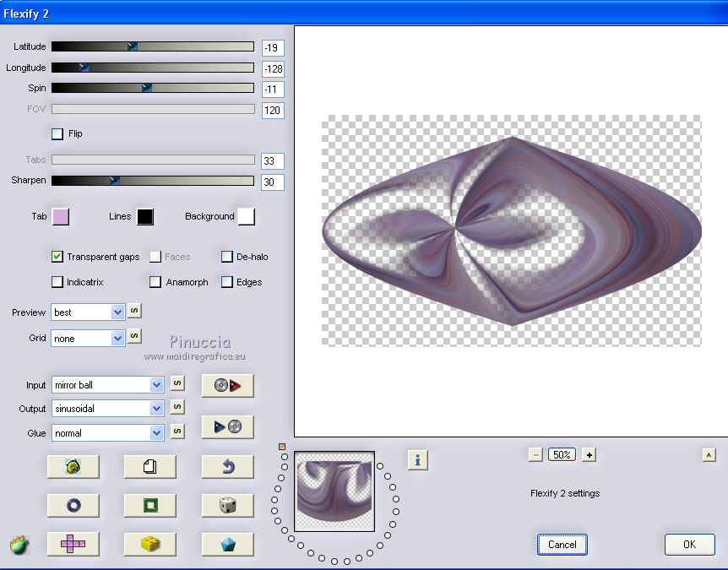Click the disabled Faces checkbox
This screenshot has width=728, height=570.
pyautogui.click(x=155, y=257)
